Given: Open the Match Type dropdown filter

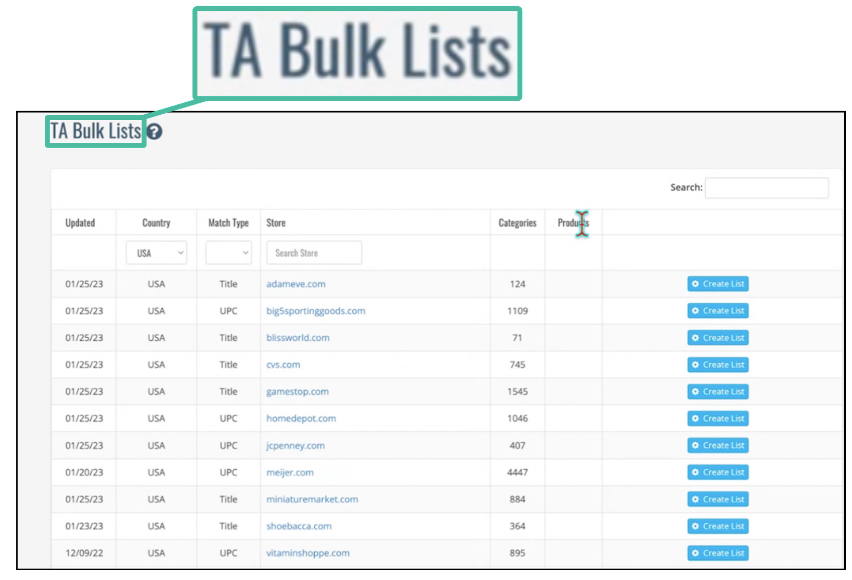Looking at the screenshot, I should (228, 253).
